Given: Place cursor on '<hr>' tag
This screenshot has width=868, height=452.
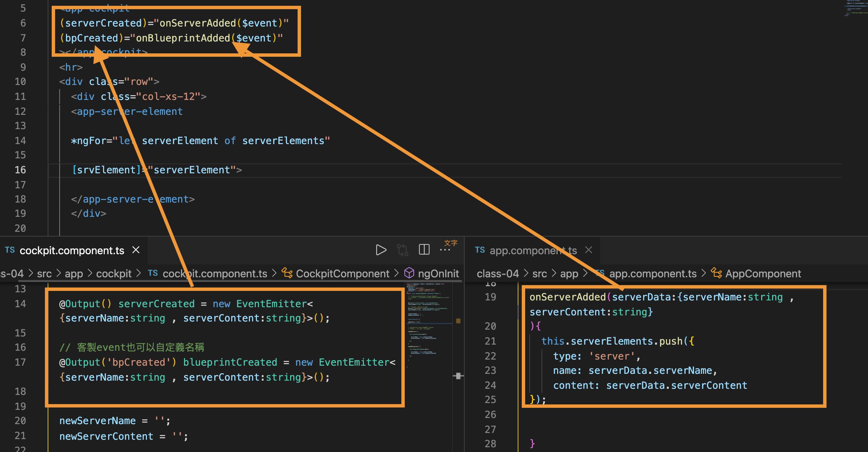Looking at the screenshot, I should (x=71, y=67).
